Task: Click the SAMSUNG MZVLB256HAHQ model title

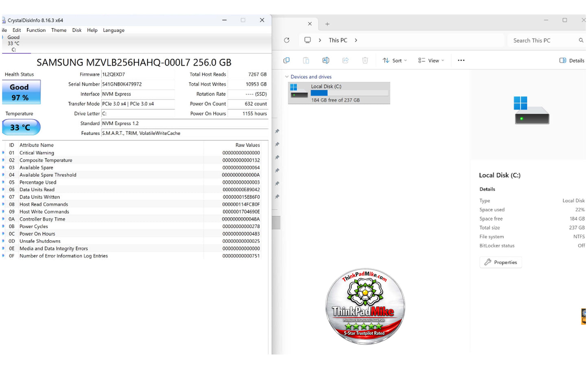Action: [134, 62]
